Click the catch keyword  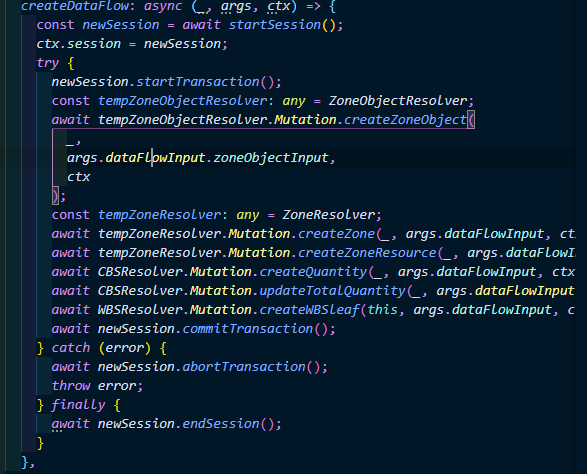[x=71, y=348]
